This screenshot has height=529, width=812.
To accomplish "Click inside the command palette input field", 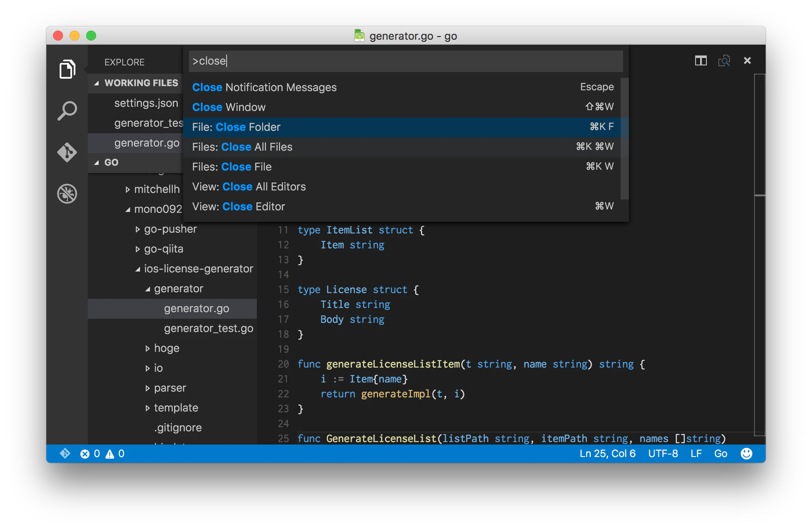I will pos(406,61).
